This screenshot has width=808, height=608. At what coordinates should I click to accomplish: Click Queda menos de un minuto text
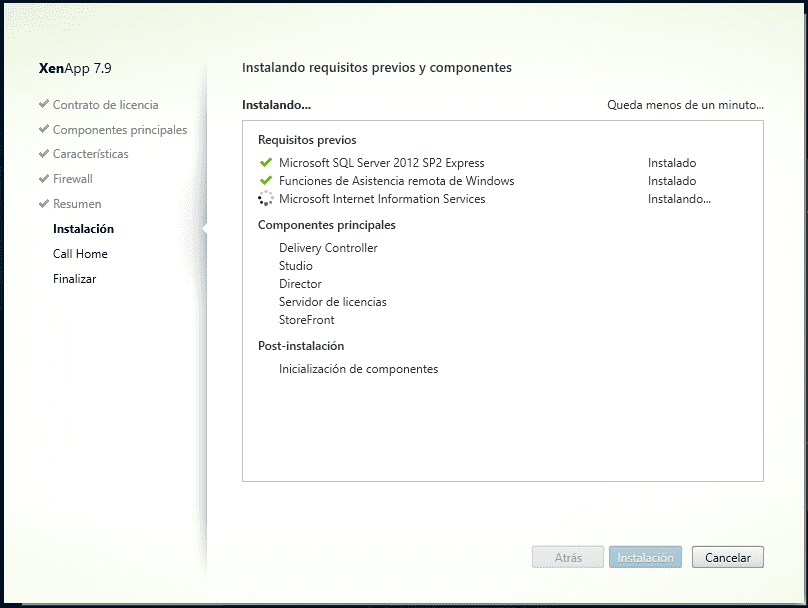click(684, 104)
